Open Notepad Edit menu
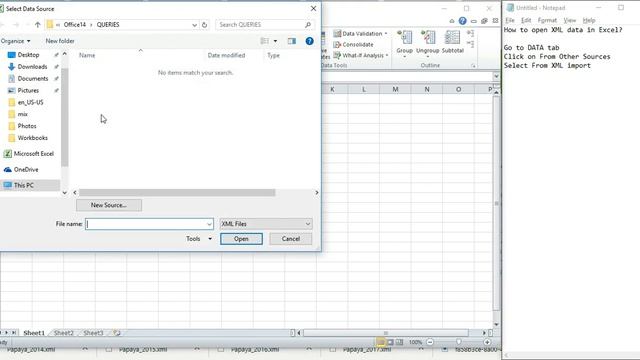This screenshot has width=640, height=360. (526, 20)
